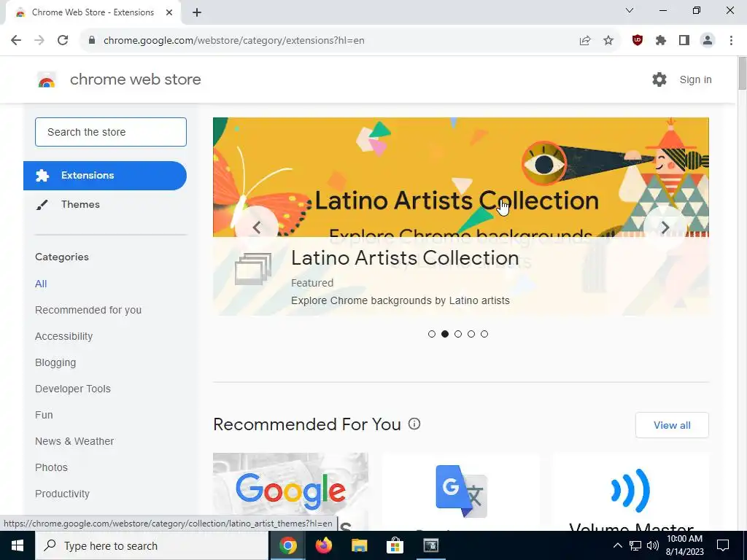The image size is (747, 560).
Task: Toggle the browser side panel icon
Action: point(684,41)
